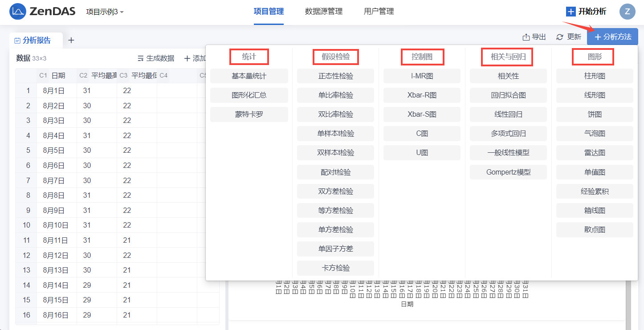
Task: Open the 分析方法 button
Action: click(x=612, y=37)
